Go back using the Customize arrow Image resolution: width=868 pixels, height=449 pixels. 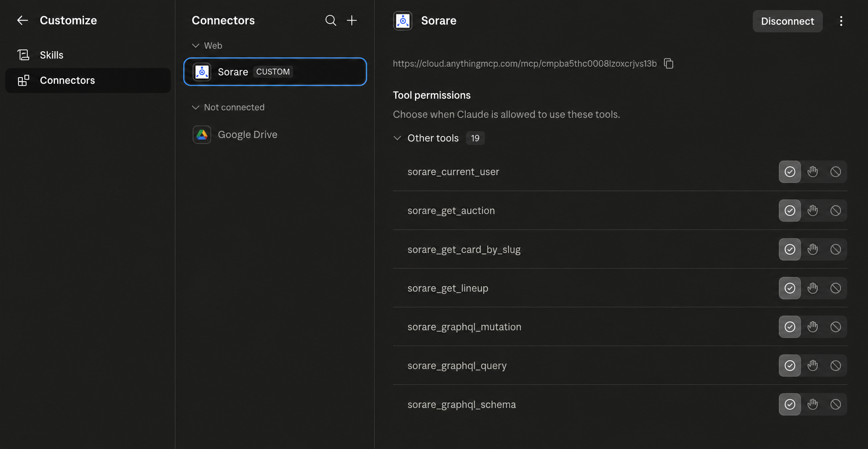coord(22,20)
